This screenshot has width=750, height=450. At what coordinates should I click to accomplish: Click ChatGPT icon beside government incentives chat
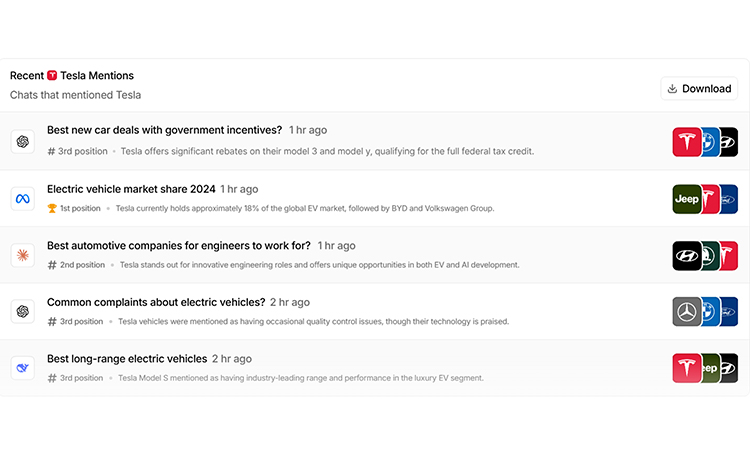point(22,142)
